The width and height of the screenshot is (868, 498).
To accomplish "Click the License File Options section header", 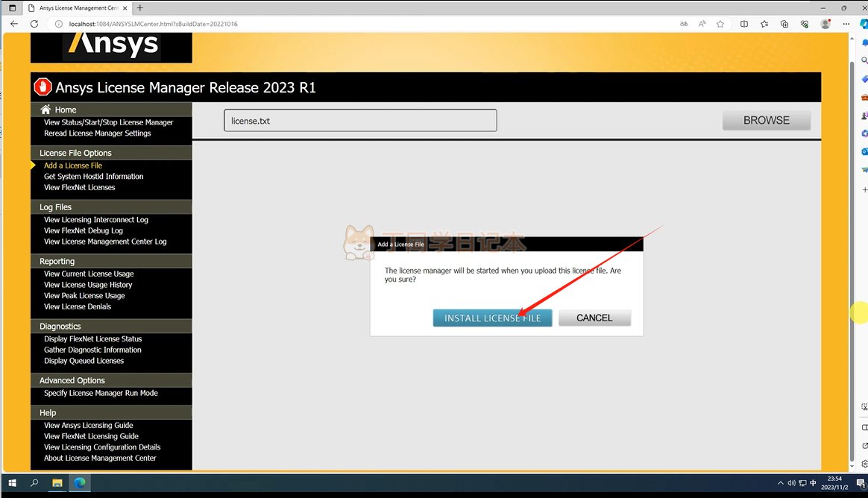I will tap(111, 153).
